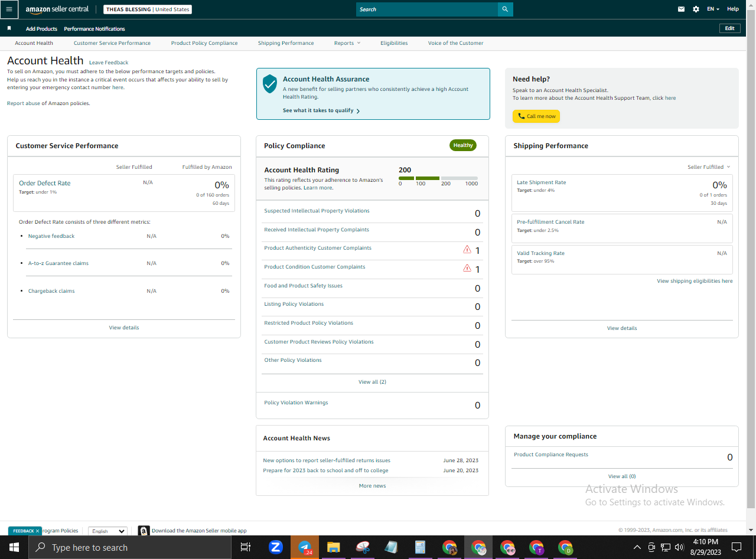Open the hamburger navigation menu
This screenshot has height=559, width=756.
[9, 9]
